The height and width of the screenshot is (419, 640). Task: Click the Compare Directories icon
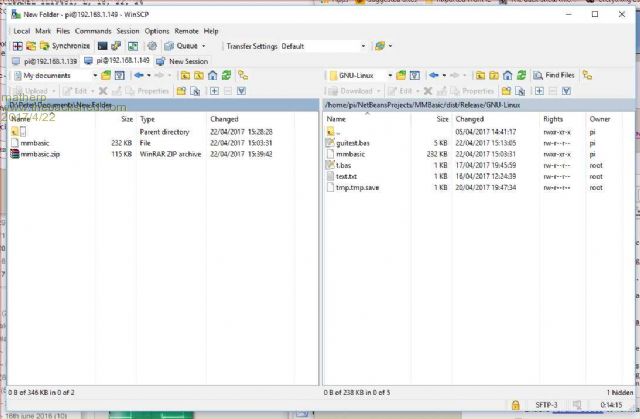click(18, 46)
